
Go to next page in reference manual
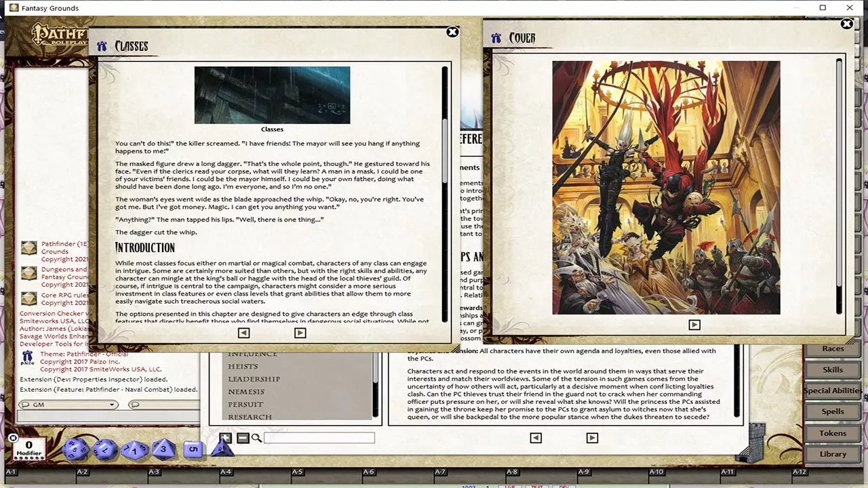pos(592,438)
